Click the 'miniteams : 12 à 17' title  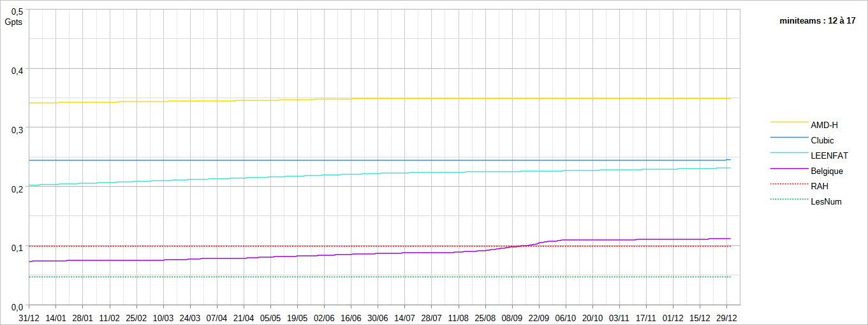coord(817,21)
